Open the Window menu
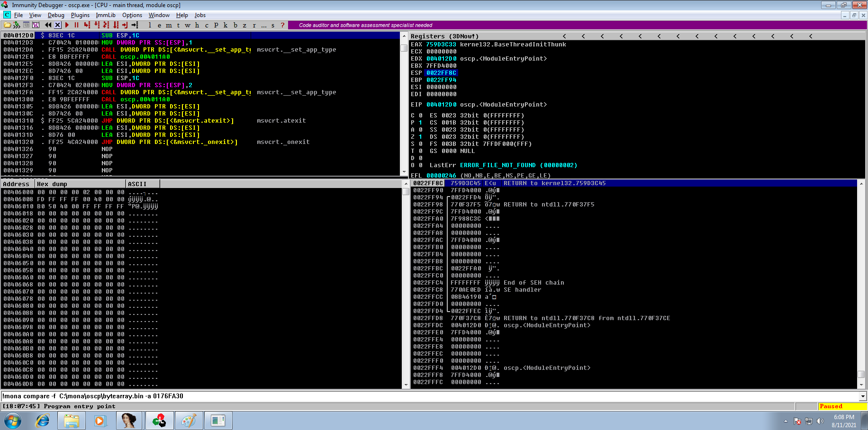The height and width of the screenshot is (430, 868). (159, 15)
